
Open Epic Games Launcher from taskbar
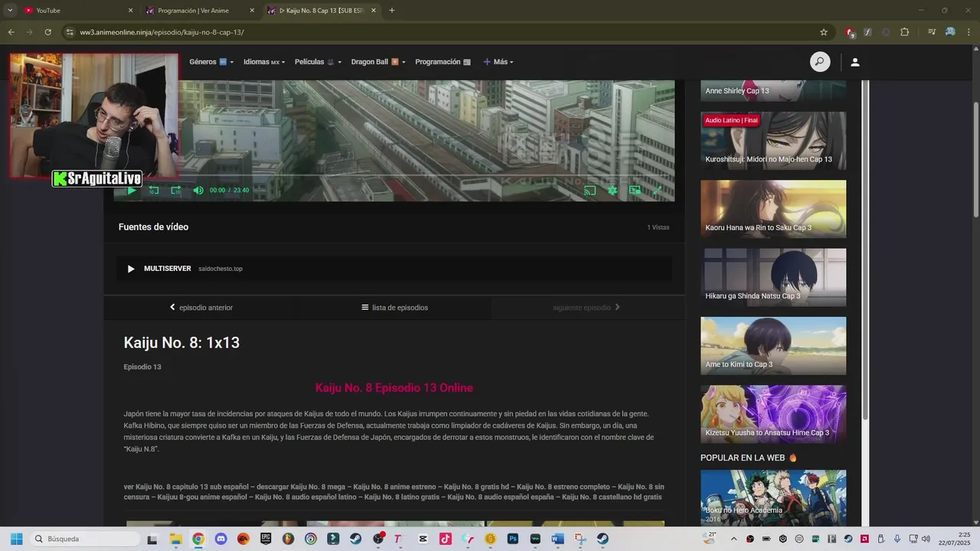(x=266, y=539)
